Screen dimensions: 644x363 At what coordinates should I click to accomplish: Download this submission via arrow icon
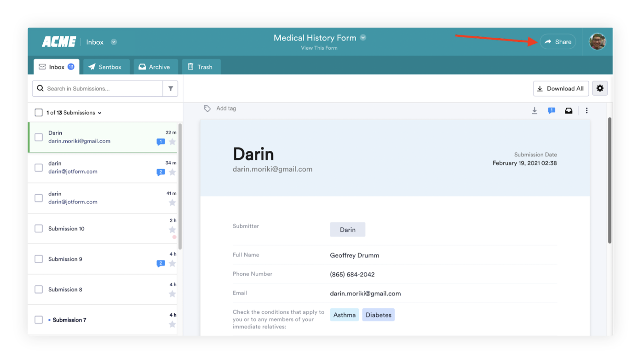pyautogui.click(x=535, y=110)
